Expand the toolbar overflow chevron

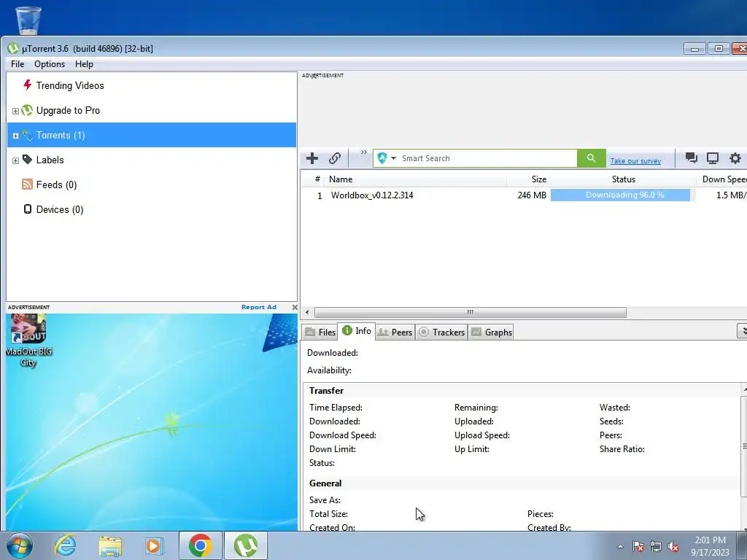(363, 152)
